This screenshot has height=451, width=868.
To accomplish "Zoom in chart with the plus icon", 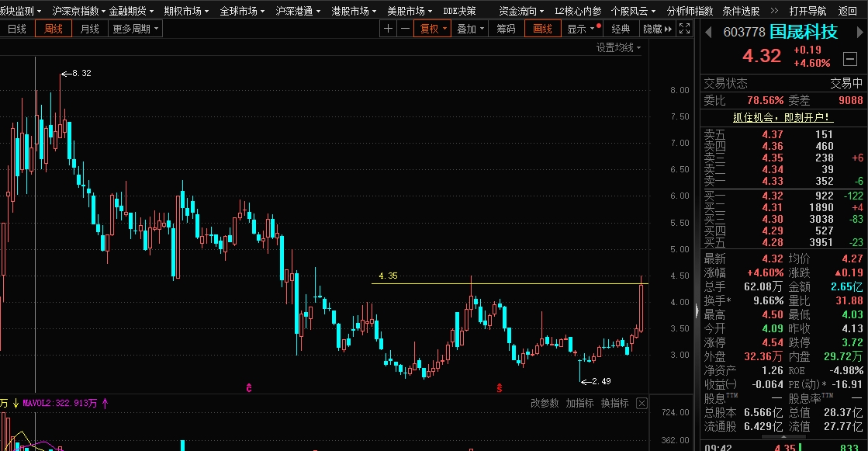I will coord(388,29).
